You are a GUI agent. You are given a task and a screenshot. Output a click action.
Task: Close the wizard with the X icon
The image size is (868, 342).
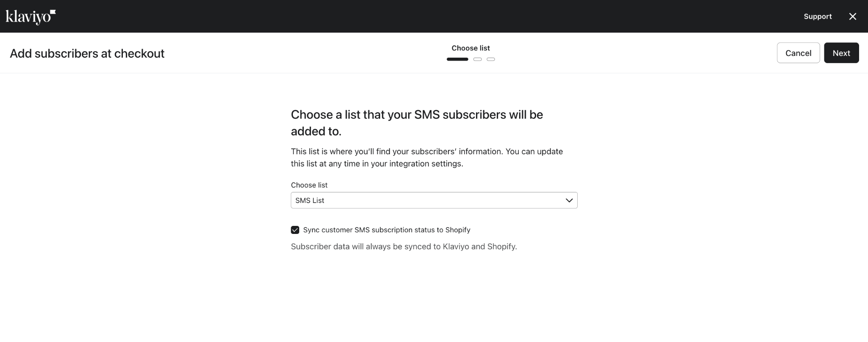coord(852,17)
